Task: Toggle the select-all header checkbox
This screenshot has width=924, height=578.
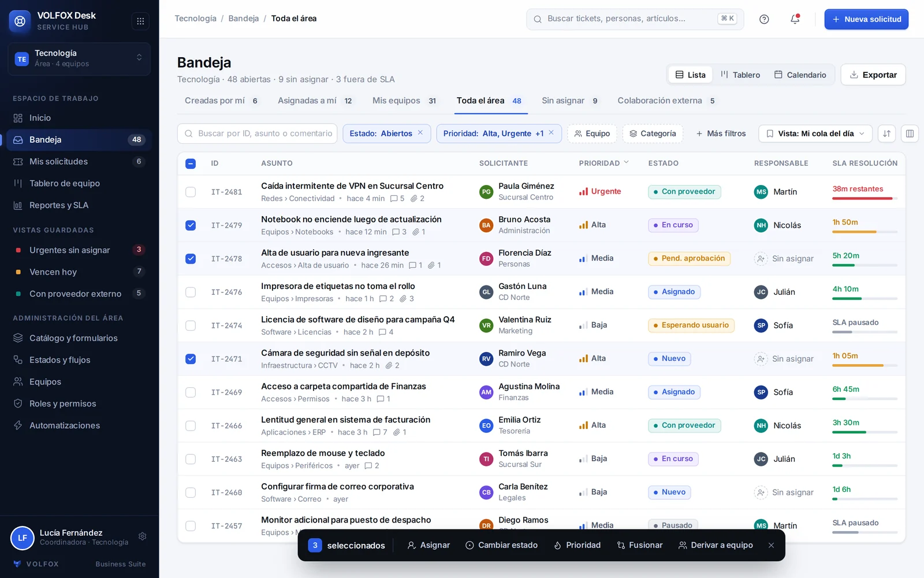Action: [191, 164]
